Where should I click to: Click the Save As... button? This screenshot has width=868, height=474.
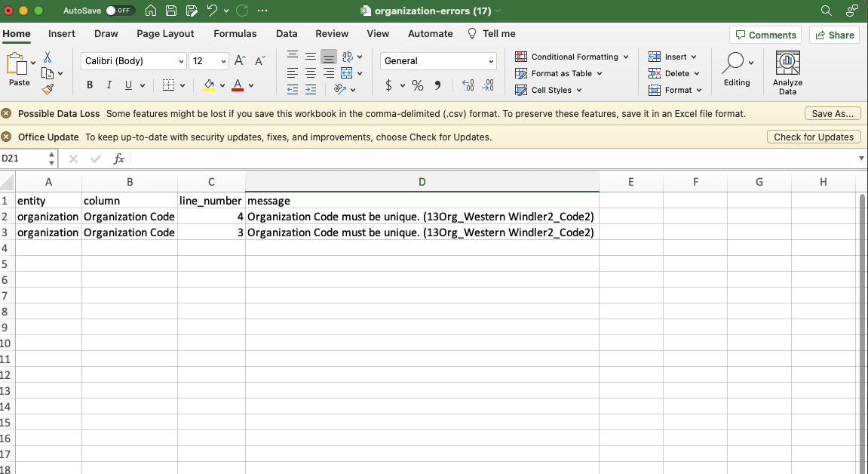click(x=833, y=113)
